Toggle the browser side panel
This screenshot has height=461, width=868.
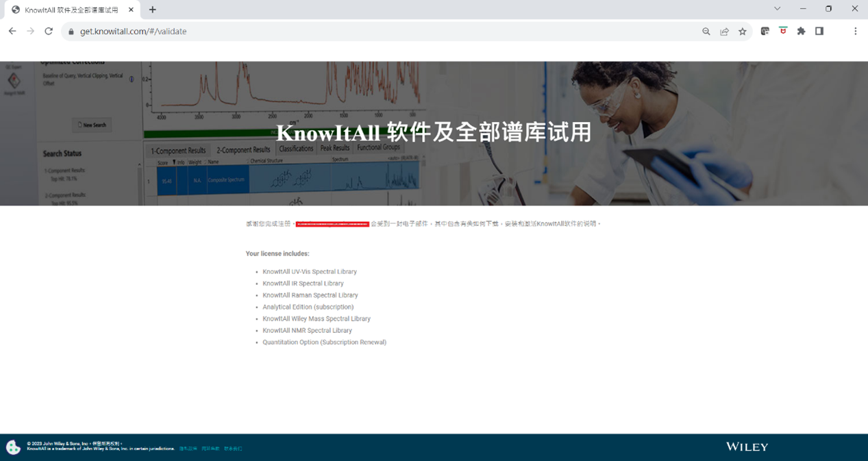point(819,32)
